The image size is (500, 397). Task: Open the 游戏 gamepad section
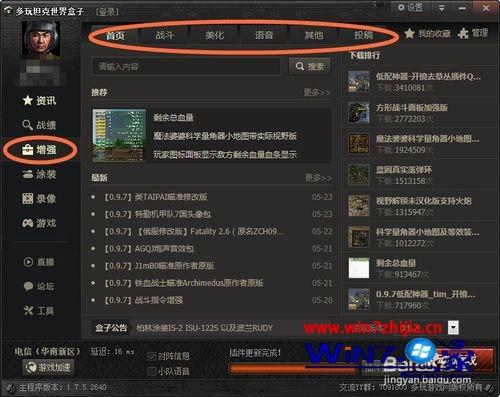(39, 223)
